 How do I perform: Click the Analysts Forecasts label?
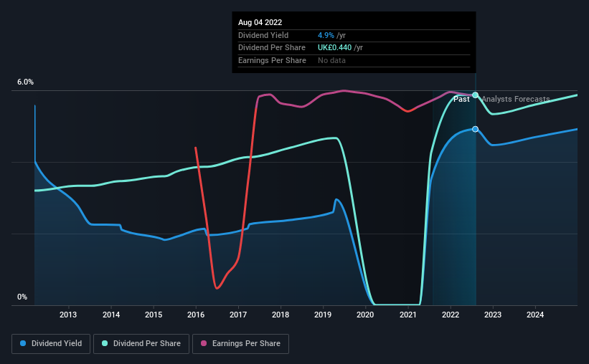[x=516, y=99]
